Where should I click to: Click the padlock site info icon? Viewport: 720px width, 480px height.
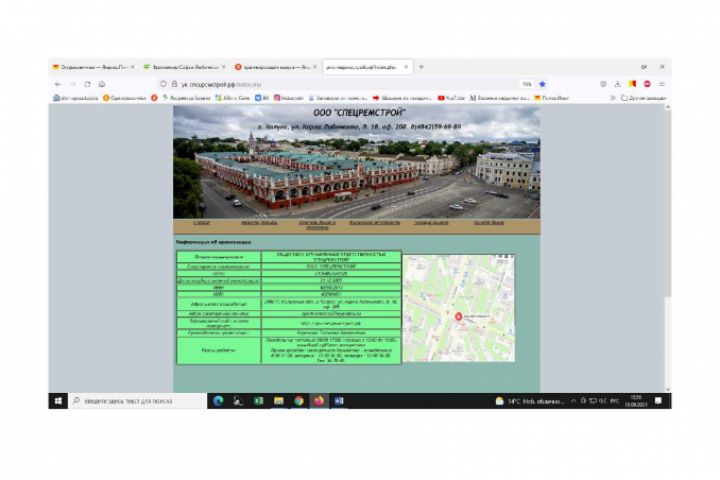pos(174,84)
